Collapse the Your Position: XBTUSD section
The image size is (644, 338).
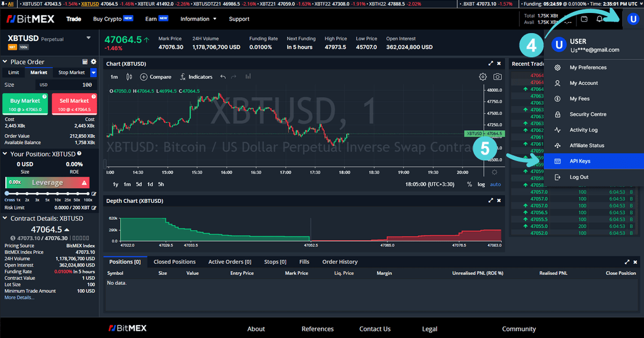pyautogui.click(x=6, y=153)
